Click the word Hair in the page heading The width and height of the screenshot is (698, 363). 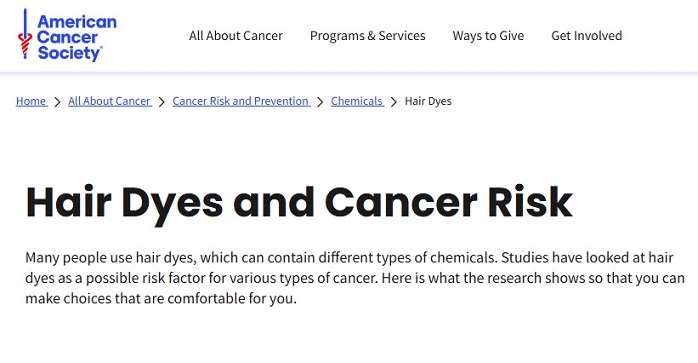[69, 202]
